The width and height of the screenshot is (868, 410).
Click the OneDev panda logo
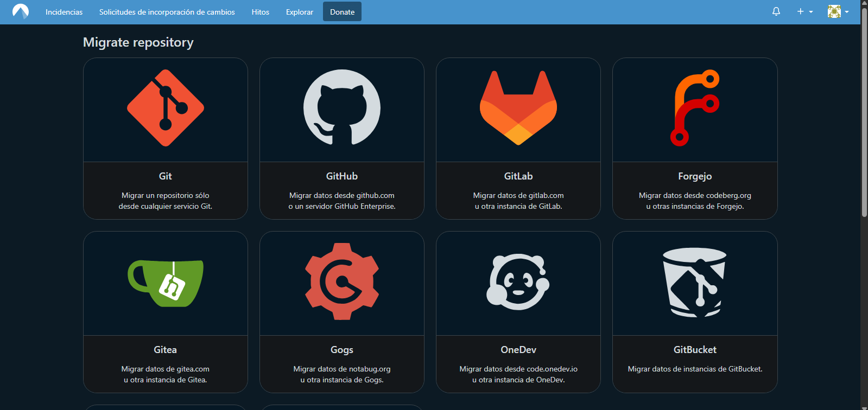click(518, 282)
